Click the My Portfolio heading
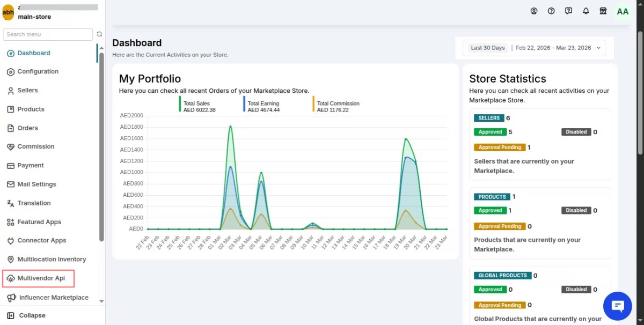This screenshot has height=325, width=644. coord(150,79)
